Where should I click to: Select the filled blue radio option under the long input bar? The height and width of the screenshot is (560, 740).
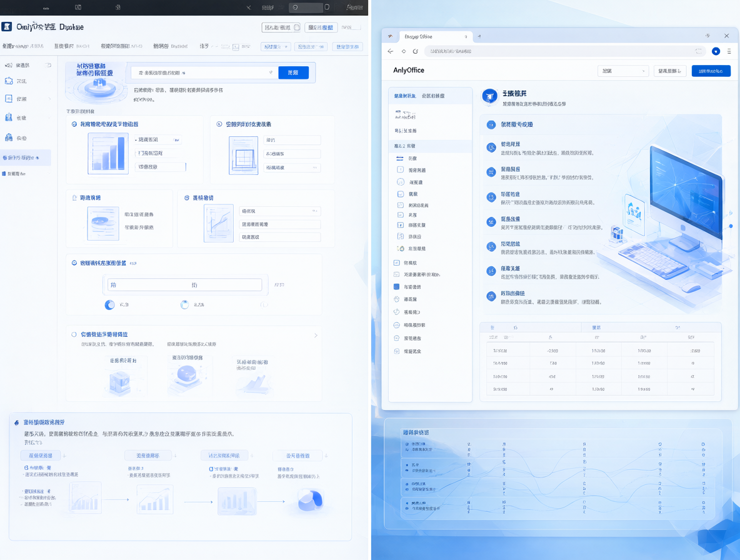109,305
